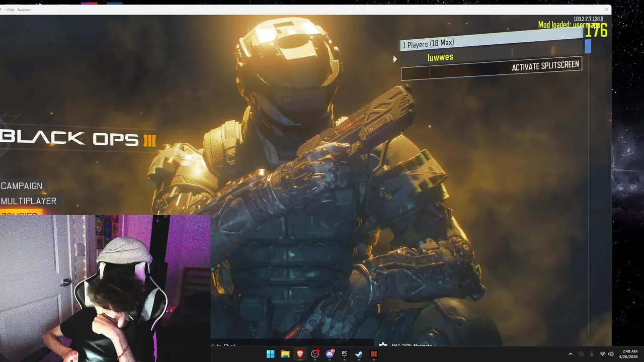
Task: Click the BLACK OPS III logo
Action: 78,138
